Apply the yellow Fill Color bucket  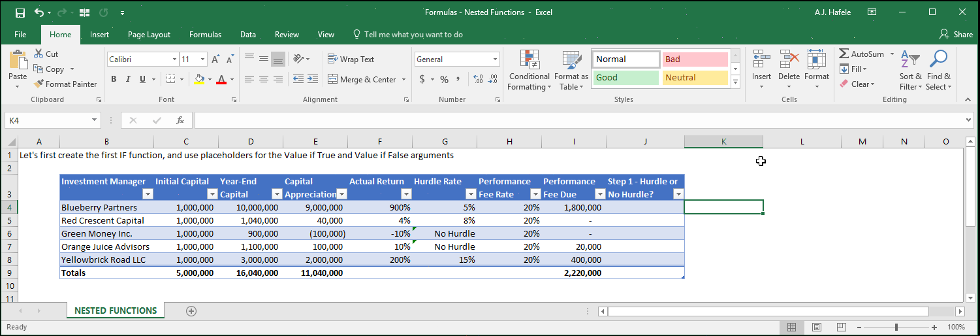[x=200, y=79]
